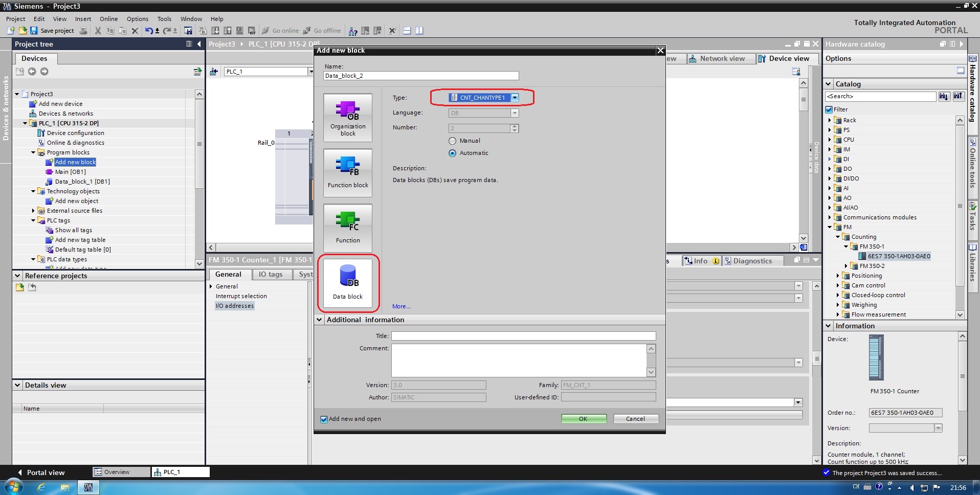The image size is (980, 495).
Task: Click the Accessible devices toolbar icon
Action: pos(353,31)
